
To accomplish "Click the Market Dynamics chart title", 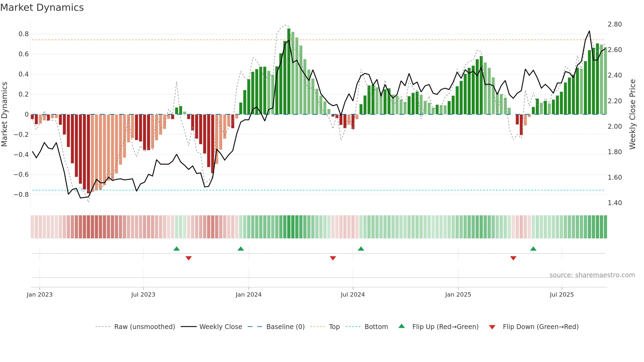I will [42, 8].
